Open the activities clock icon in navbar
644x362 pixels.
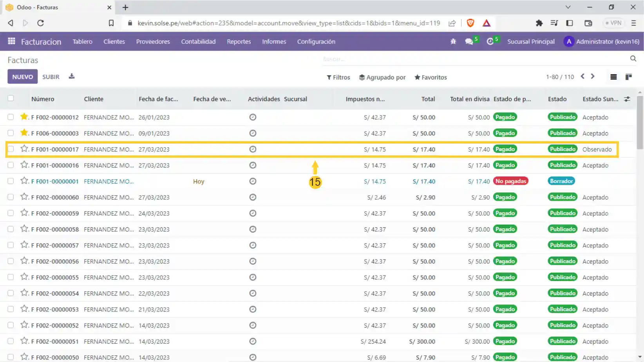(x=490, y=41)
